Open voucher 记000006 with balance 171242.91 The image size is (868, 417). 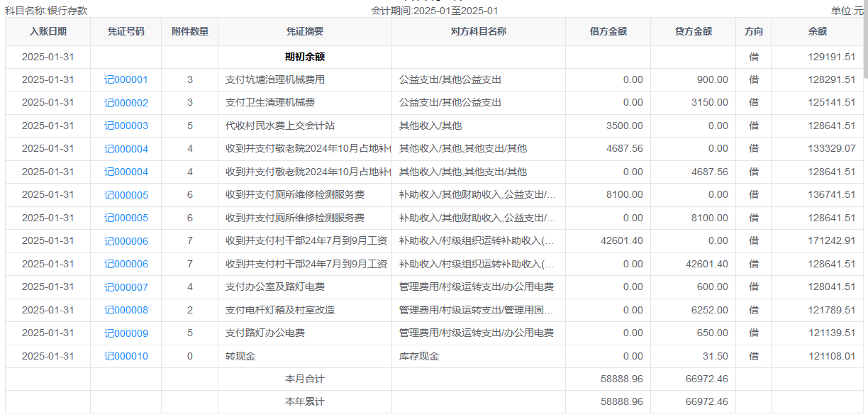(126, 241)
